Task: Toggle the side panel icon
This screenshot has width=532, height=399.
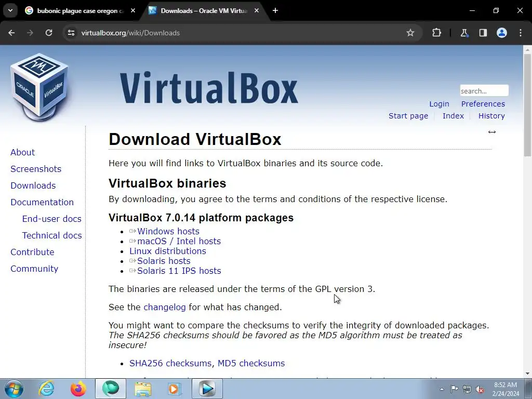Action: click(483, 33)
